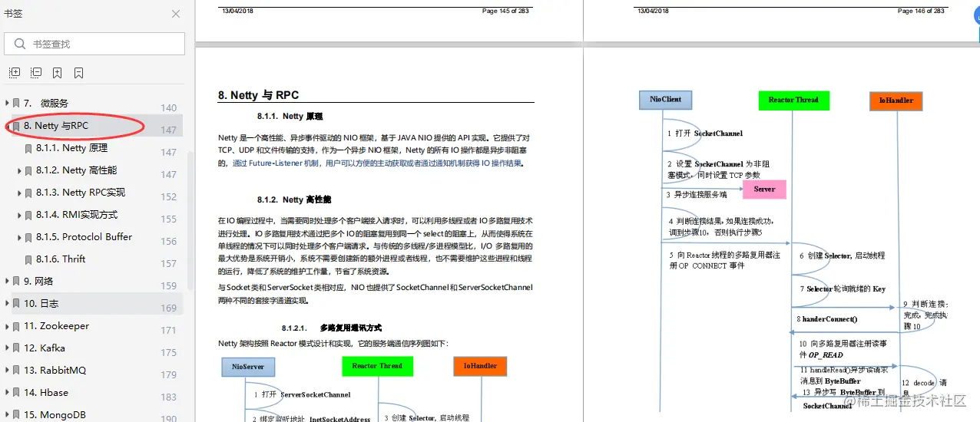980x422 pixels.
Task: Click the bookmark icon beside 14. Hbase
Action: coord(16,393)
